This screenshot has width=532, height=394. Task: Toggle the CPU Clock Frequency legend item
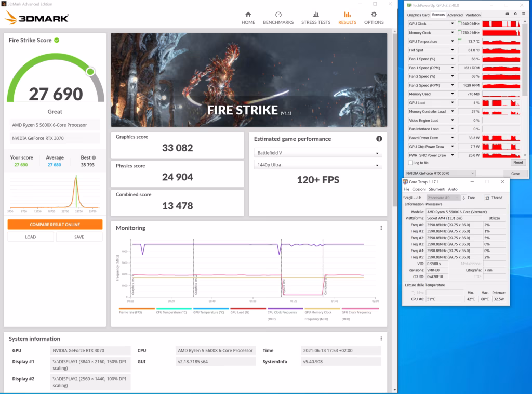coord(285,314)
